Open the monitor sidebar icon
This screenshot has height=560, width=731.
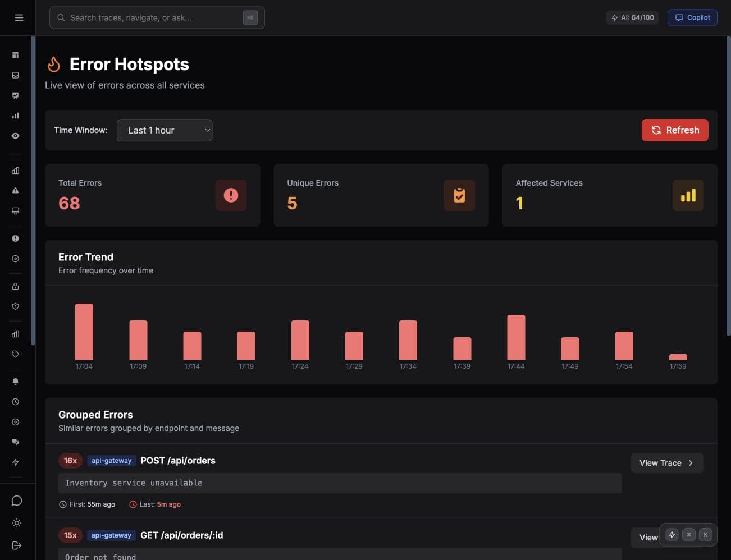coord(15,211)
